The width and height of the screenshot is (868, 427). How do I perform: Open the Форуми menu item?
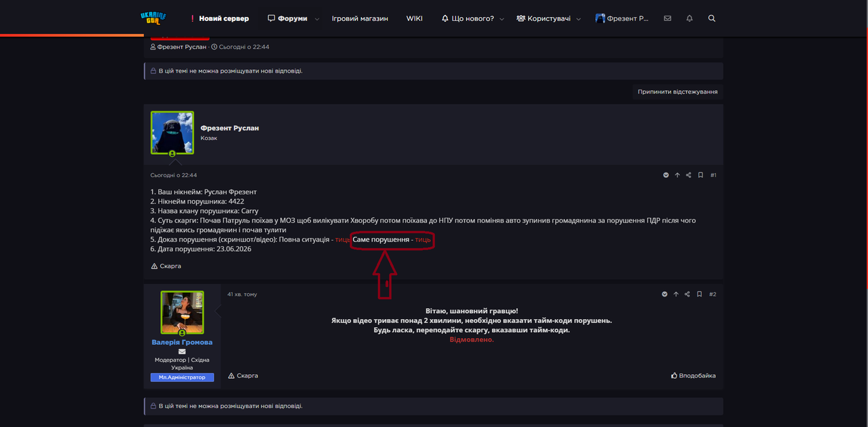tap(288, 18)
